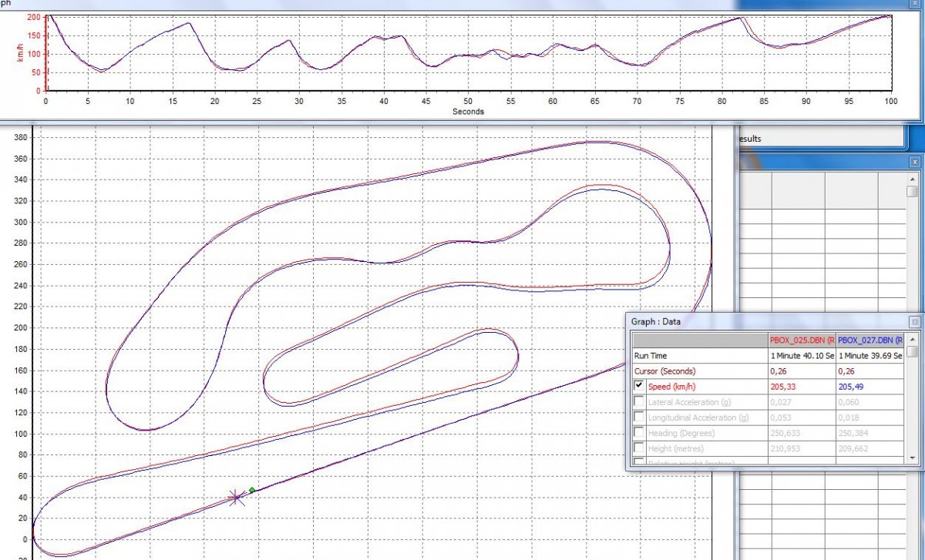The width and height of the screenshot is (925, 560).
Task: Click the 0,027 lateral acceleration value
Action: [x=781, y=402]
